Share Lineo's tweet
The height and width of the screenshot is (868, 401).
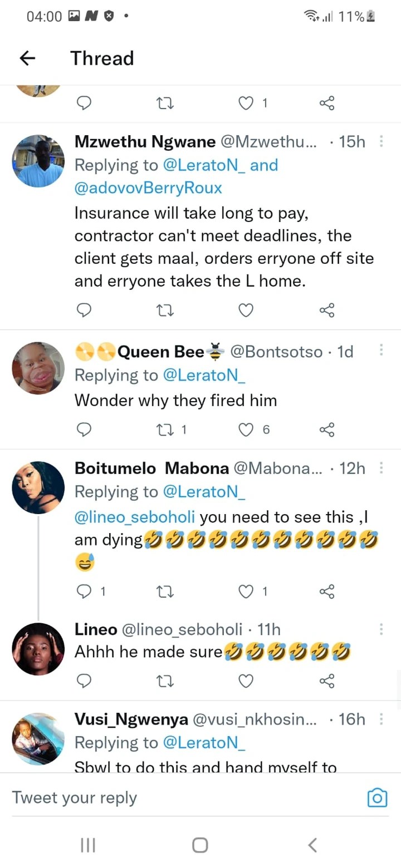327,681
